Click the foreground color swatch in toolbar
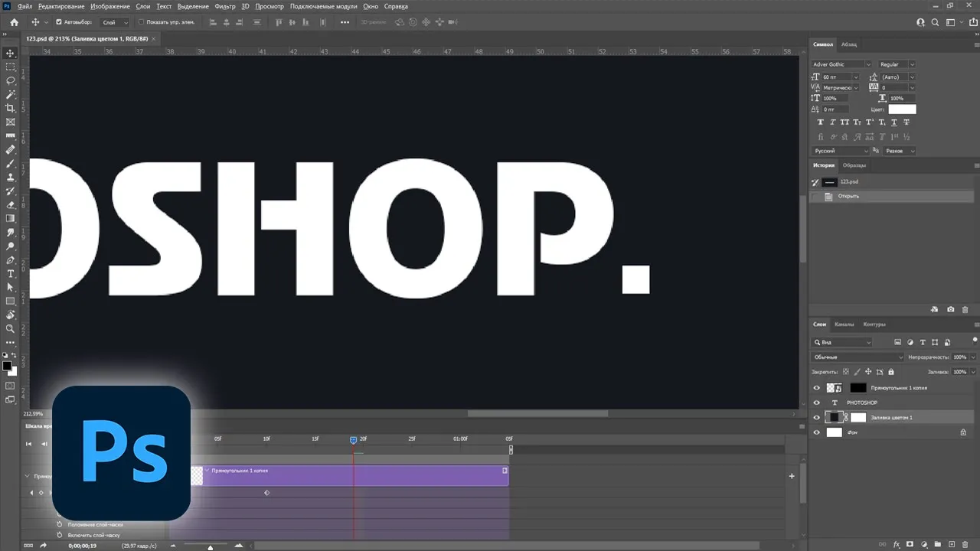980x551 pixels. (x=8, y=367)
